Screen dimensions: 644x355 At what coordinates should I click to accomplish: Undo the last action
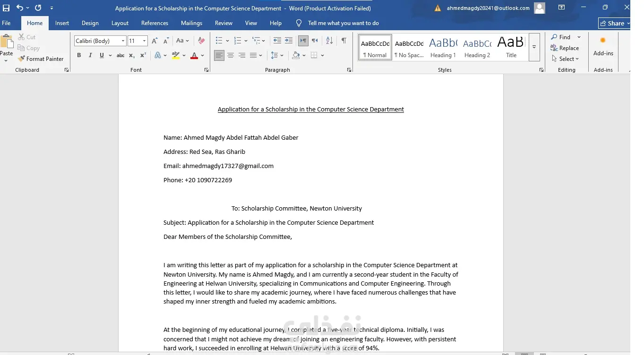tap(19, 8)
